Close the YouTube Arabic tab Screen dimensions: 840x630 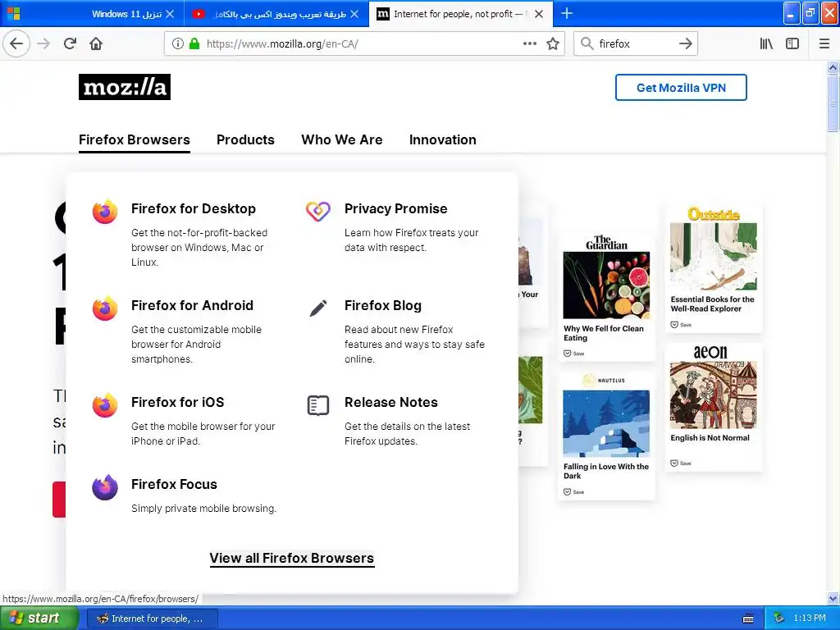pyautogui.click(x=354, y=14)
